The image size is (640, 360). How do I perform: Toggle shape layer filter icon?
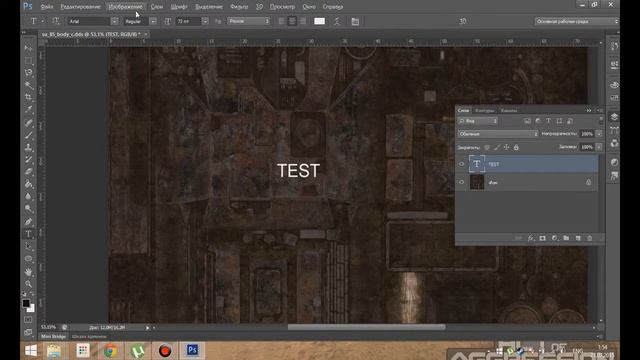point(559,121)
